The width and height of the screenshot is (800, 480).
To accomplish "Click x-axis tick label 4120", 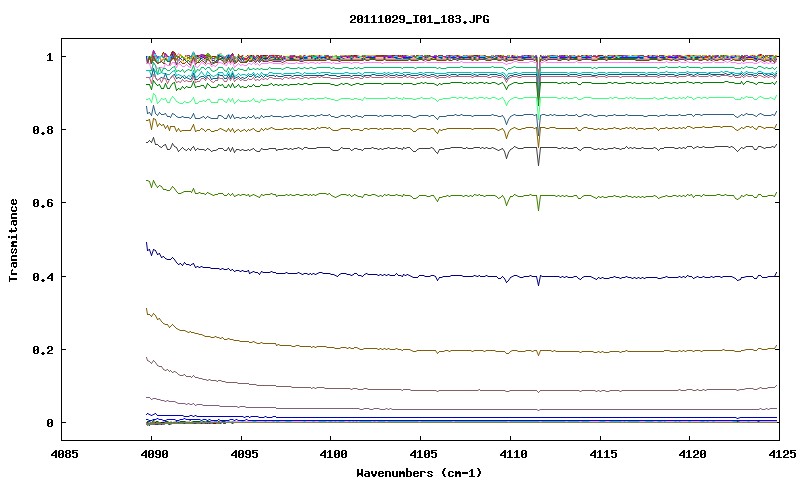I will coord(693,454).
